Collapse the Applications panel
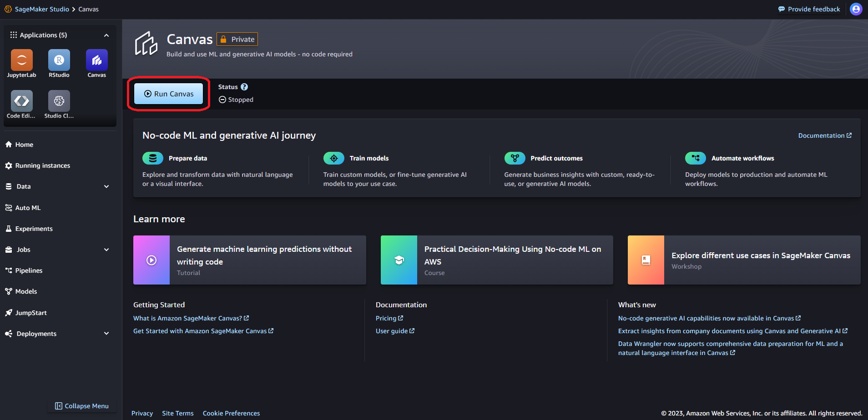The image size is (868, 420). point(106,35)
